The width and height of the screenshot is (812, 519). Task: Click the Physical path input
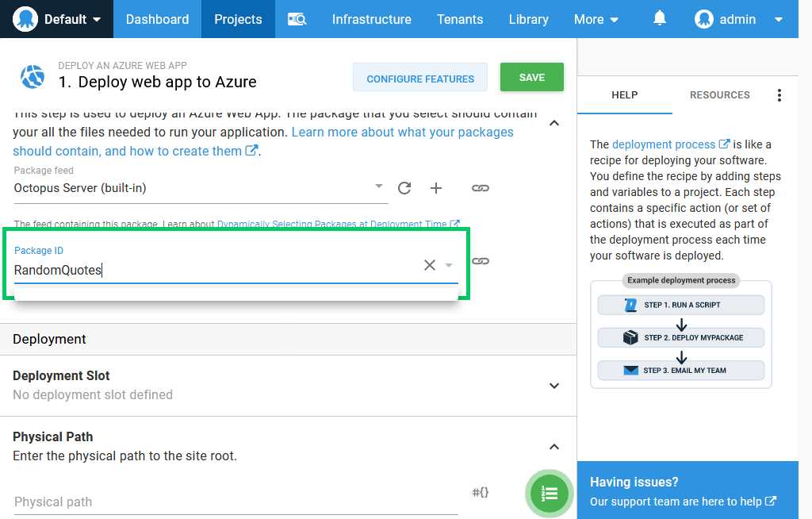click(236, 502)
